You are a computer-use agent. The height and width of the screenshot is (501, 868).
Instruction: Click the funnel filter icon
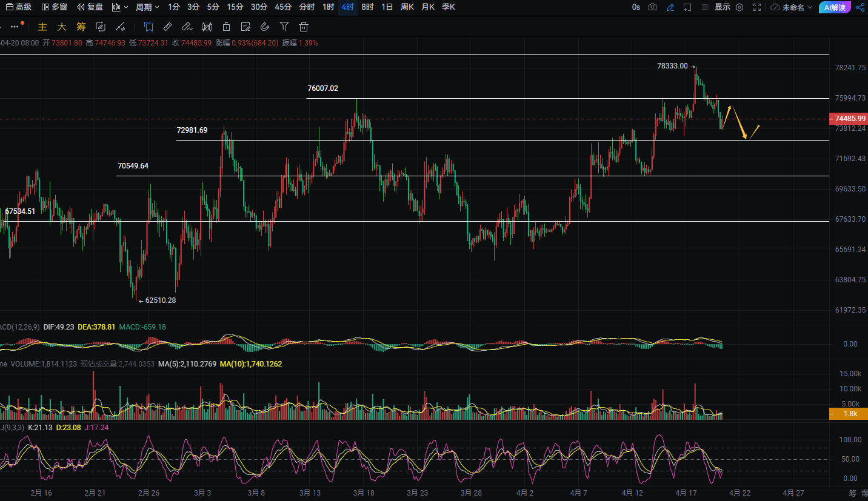tap(284, 27)
